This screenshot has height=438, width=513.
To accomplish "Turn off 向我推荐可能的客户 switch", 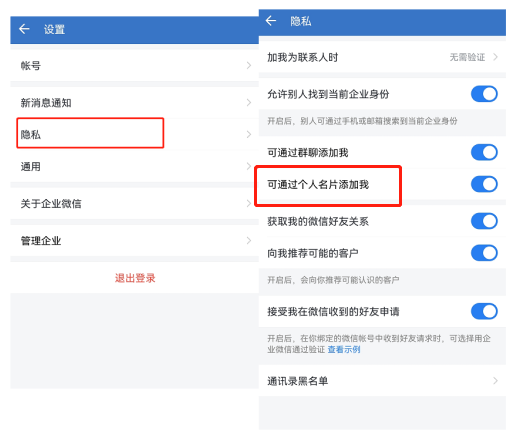I will pos(484,253).
